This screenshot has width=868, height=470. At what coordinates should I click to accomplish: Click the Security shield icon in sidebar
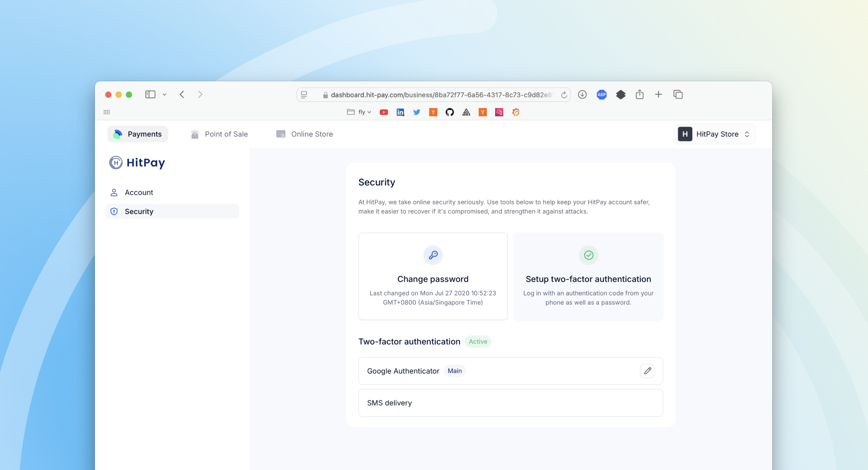[x=114, y=211]
